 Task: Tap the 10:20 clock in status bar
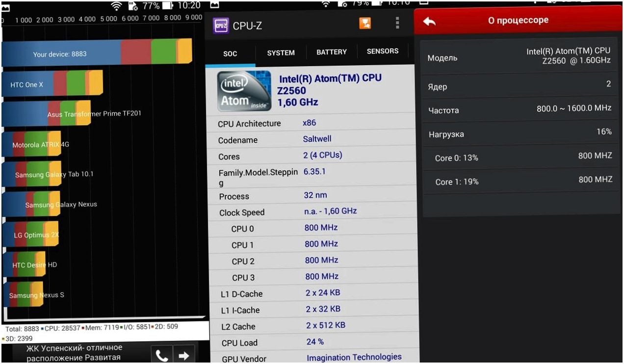188,6
